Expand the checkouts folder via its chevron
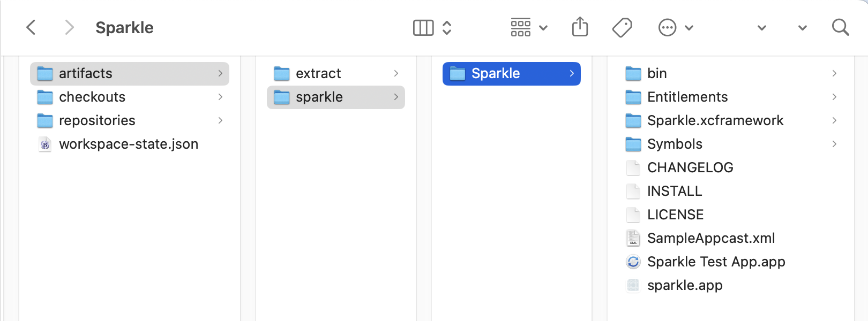This screenshot has width=868, height=321. pos(221,97)
